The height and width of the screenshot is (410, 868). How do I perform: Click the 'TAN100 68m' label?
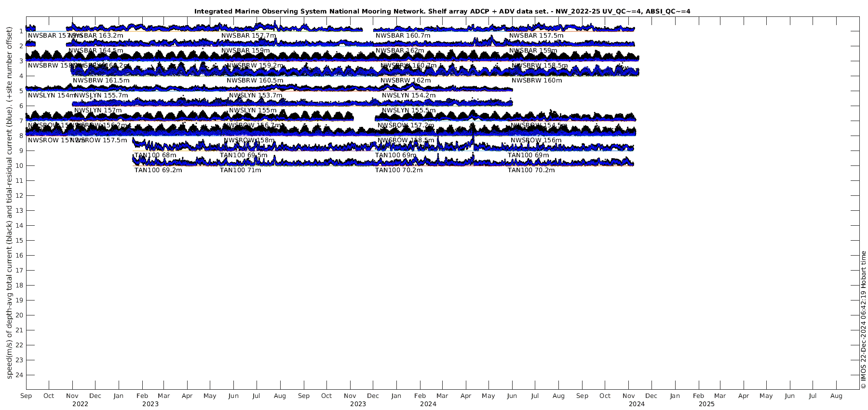155,155
